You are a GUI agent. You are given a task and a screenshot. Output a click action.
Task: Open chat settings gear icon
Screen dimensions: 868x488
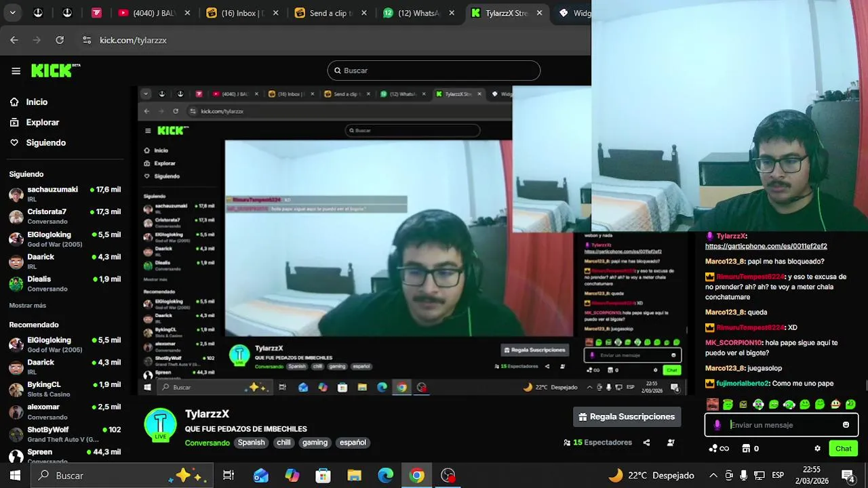click(x=818, y=449)
